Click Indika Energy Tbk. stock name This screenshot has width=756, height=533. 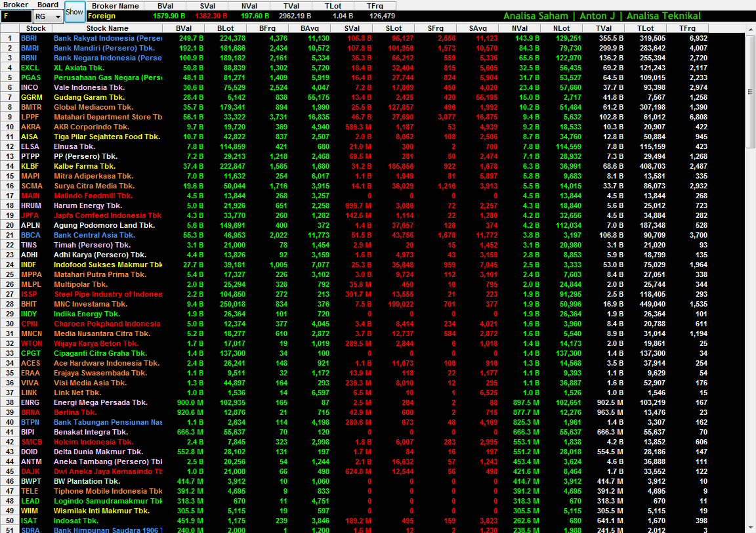pos(87,314)
